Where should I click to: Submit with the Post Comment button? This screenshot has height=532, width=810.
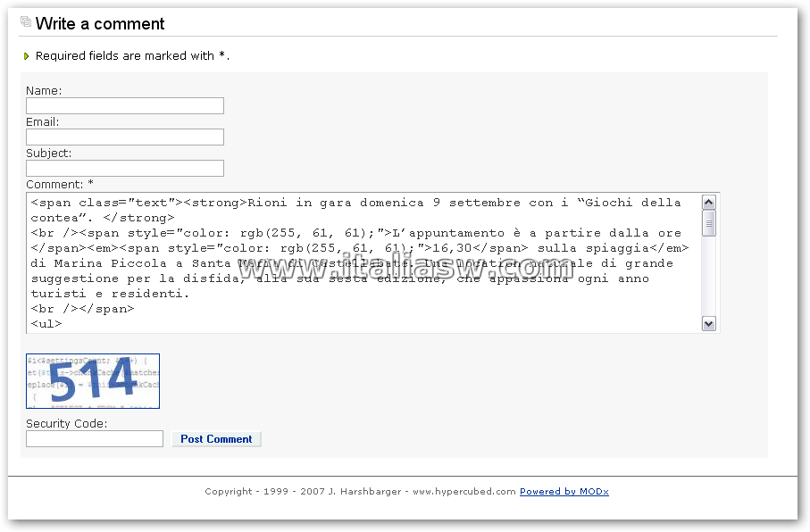point(216,439)
